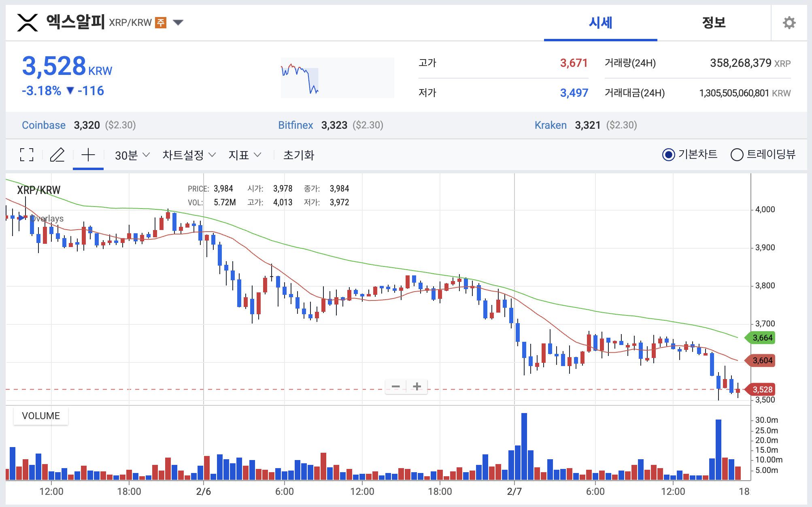The image size is (812, 507).
Task: Click the chart zoom in plus button
Action: click(x=417, y=387)
